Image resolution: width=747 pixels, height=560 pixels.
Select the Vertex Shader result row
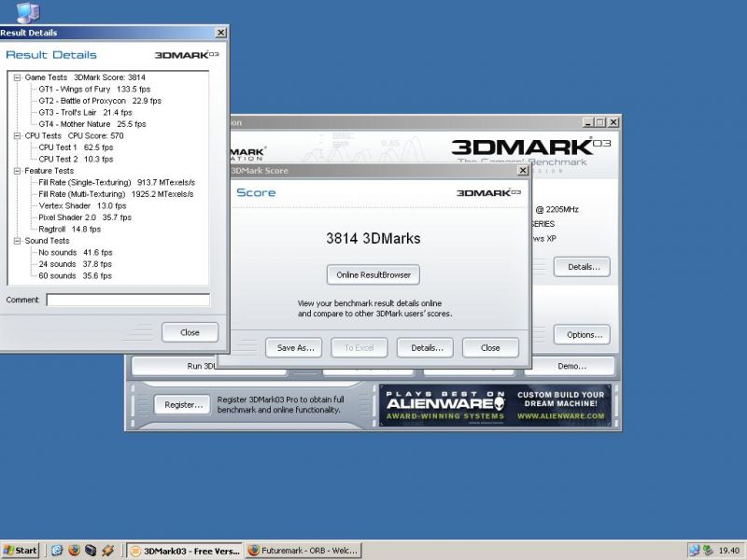82,205
